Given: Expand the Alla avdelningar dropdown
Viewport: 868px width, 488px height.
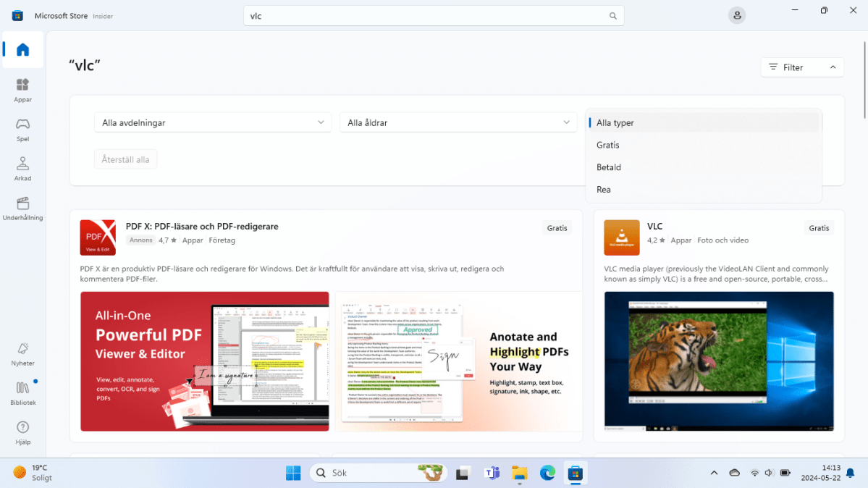Looking at the screenshot, I should tap(213, 122).
